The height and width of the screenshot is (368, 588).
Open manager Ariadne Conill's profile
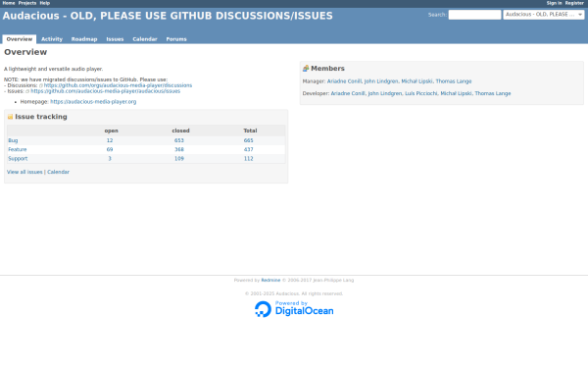tap(344, 81)
